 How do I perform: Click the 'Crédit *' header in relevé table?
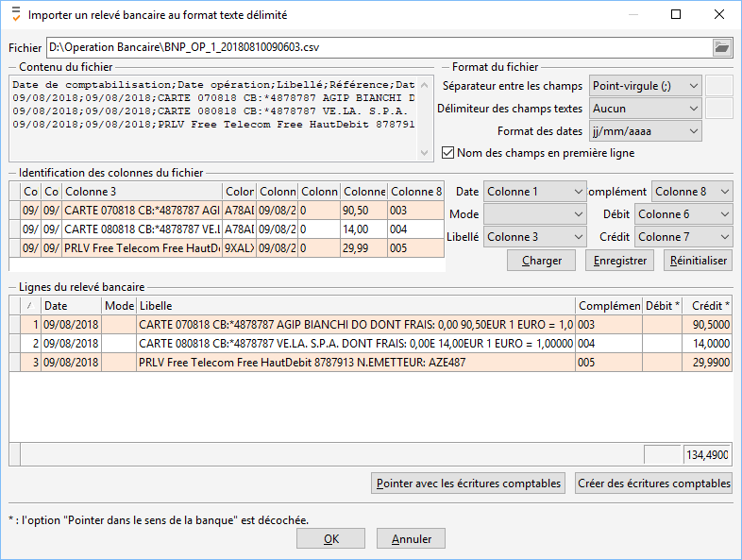706,306
